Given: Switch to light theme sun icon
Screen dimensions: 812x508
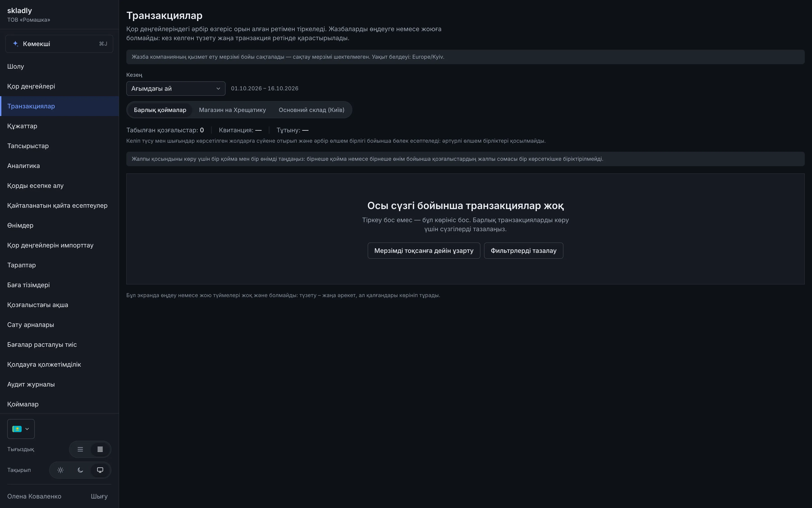Looking at the screenshot, I should pyautogui.click(x=60, y=470).
